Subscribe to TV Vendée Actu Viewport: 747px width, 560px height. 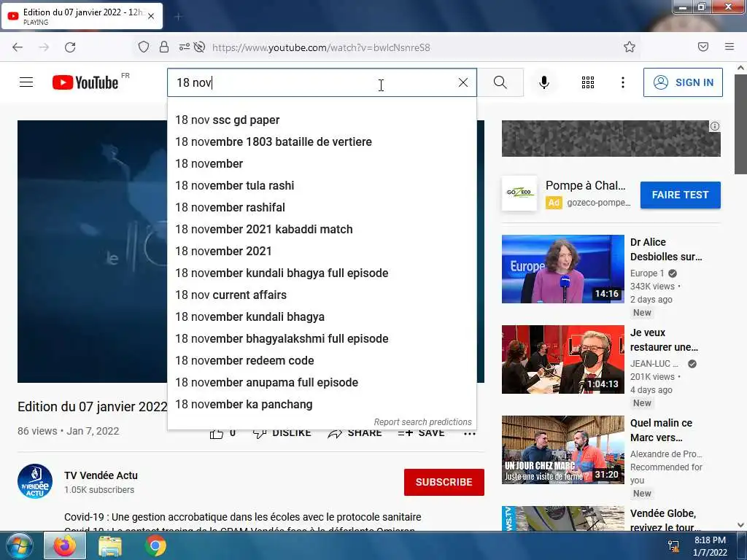coord(444,482)
